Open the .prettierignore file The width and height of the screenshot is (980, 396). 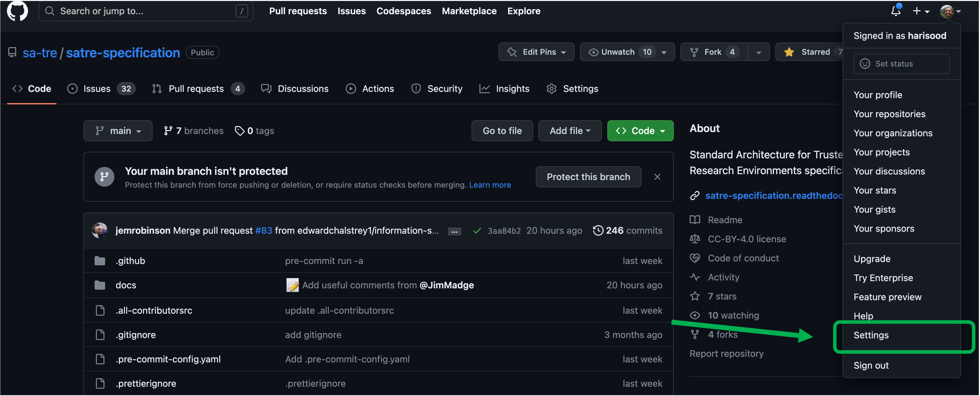(146, 383)
